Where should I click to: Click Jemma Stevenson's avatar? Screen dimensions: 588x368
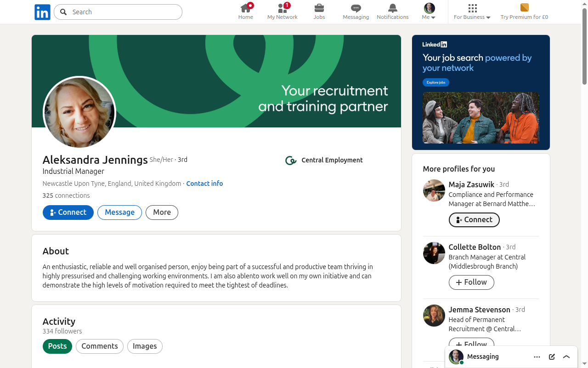(434, 316)
